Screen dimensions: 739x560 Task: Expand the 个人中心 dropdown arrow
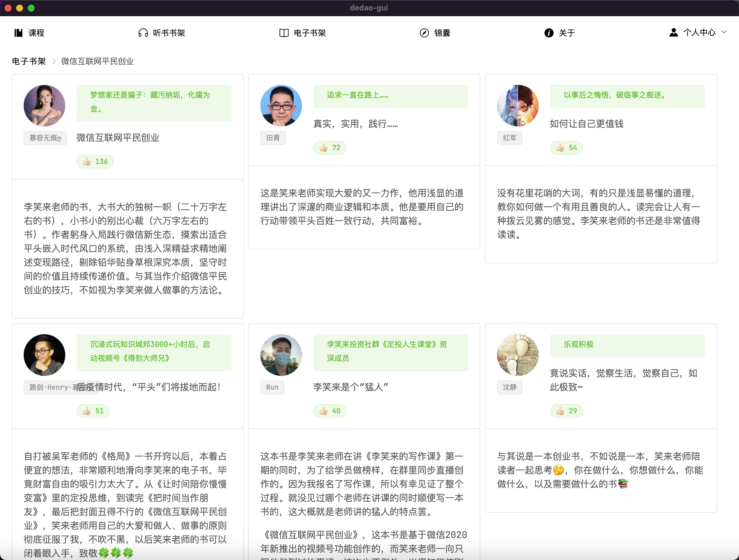click(724, 32)
